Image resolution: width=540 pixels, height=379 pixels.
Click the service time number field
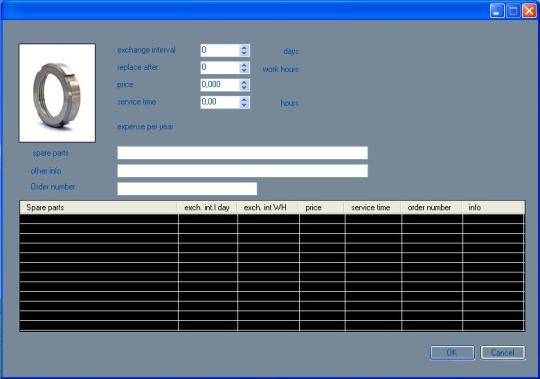pos(220,102)
